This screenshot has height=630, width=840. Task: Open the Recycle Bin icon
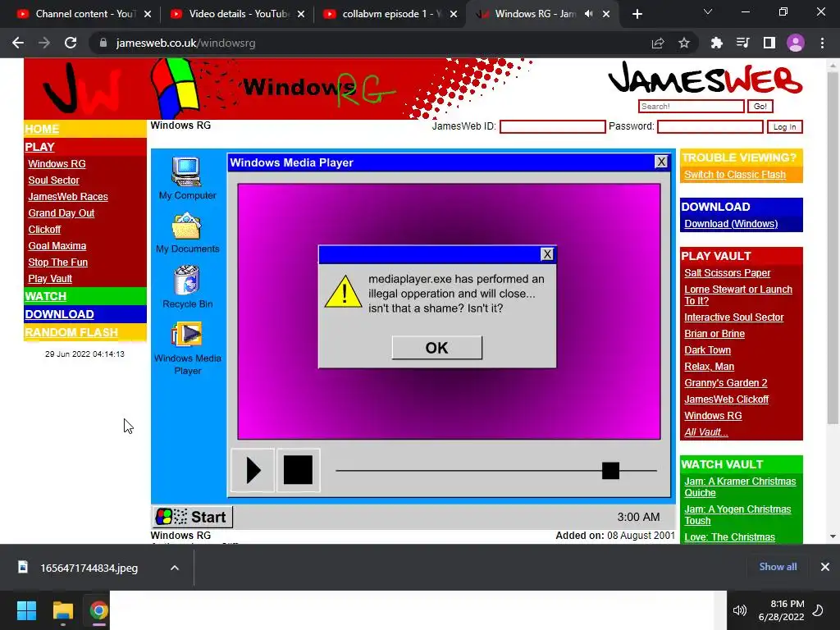pyautogui.click(x=187, y=286)
